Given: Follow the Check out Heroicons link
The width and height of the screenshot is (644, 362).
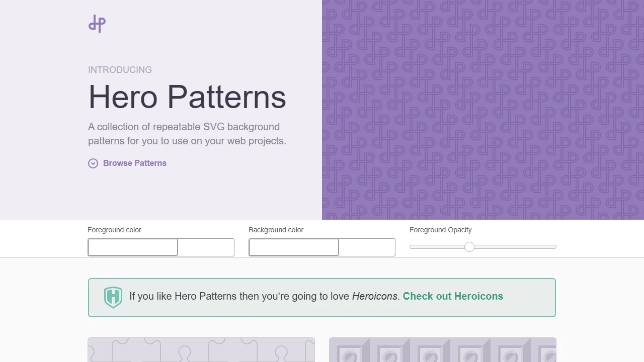Looking at the screenshot, I should click(x=452, y=296).
